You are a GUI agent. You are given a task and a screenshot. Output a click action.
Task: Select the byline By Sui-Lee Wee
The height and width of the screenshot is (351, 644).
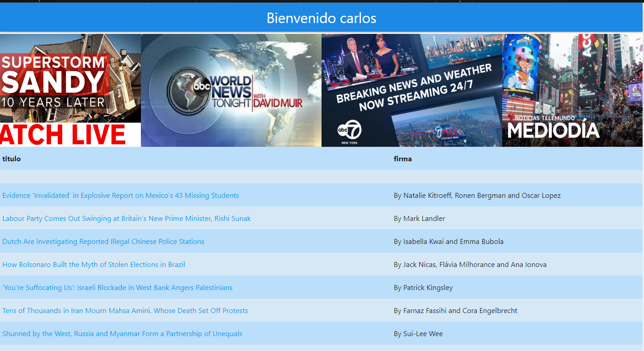(418, 333)
